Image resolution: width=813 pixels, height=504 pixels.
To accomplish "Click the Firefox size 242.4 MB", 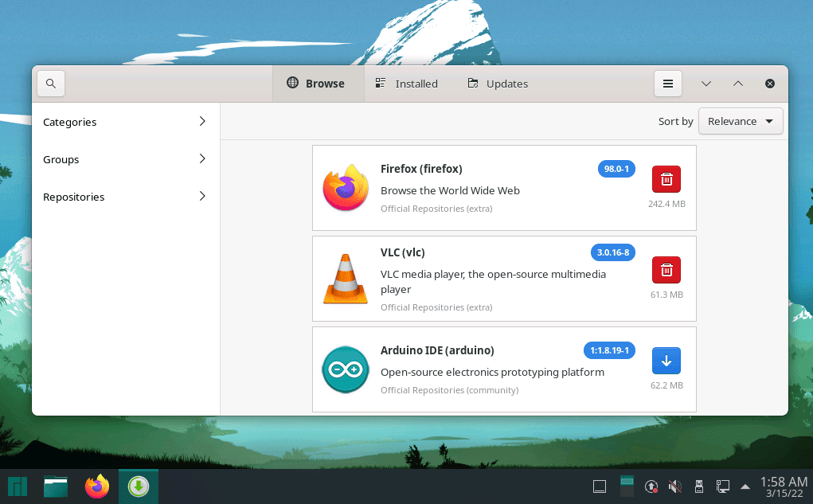I will (666, 204).
